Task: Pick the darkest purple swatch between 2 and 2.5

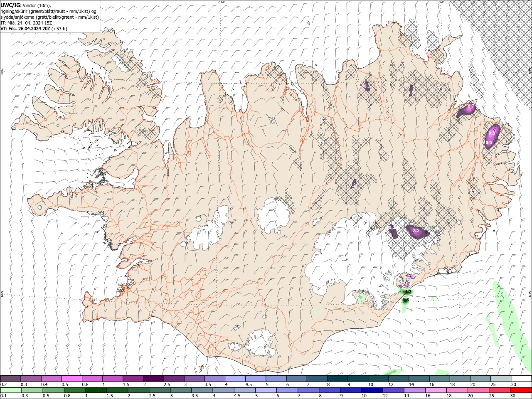Action: tap(153, 378)
